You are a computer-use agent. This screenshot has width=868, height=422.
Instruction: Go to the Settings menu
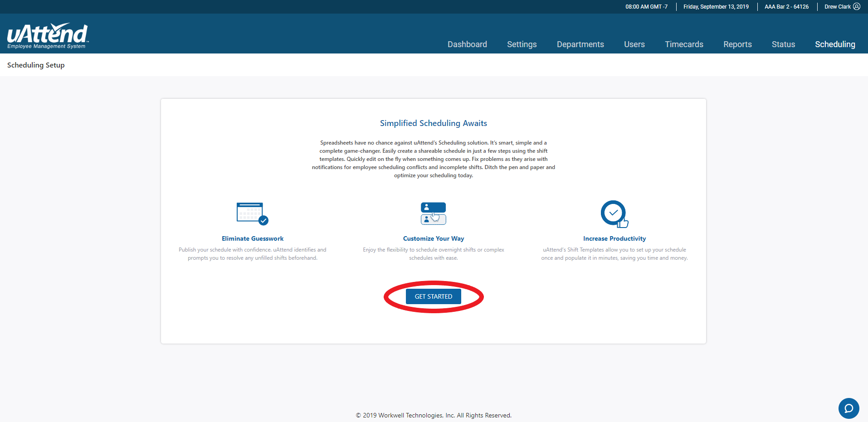point(522,44)
